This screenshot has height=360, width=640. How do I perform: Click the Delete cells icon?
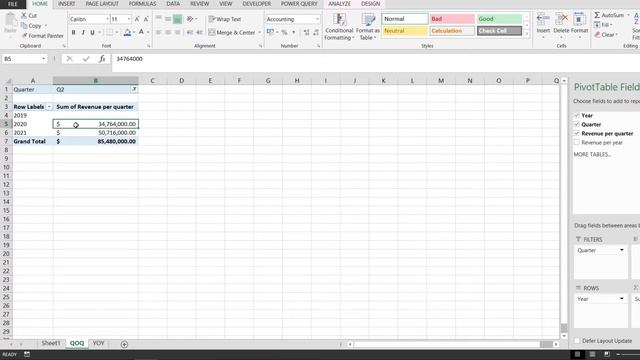562,19
